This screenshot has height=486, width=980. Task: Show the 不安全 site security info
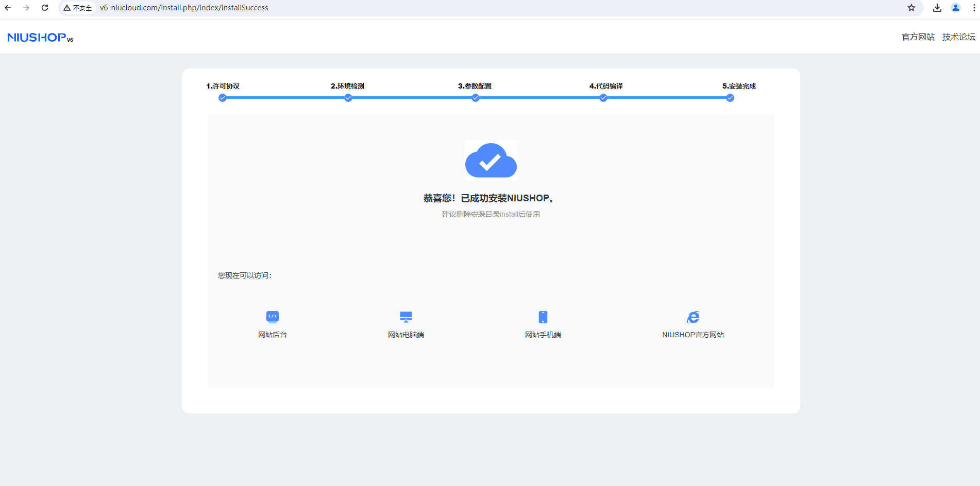pyautogui.click(x=78, y=8)
